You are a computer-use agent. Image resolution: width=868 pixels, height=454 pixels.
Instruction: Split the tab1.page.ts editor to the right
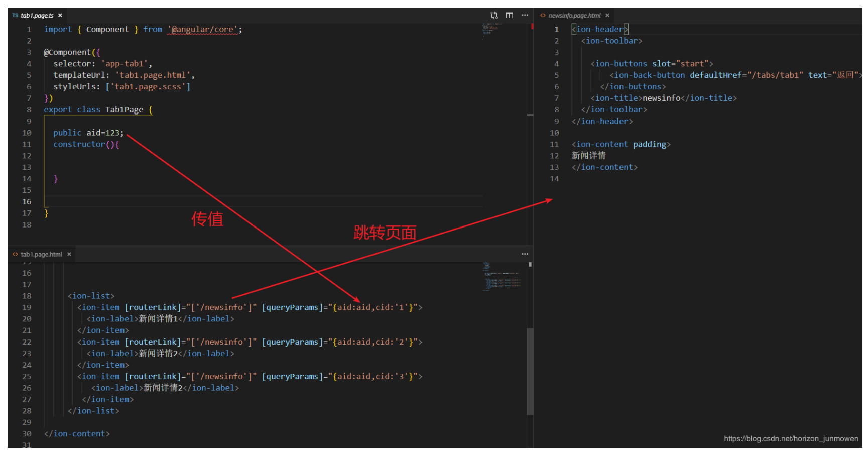click(x=509, y=15)
